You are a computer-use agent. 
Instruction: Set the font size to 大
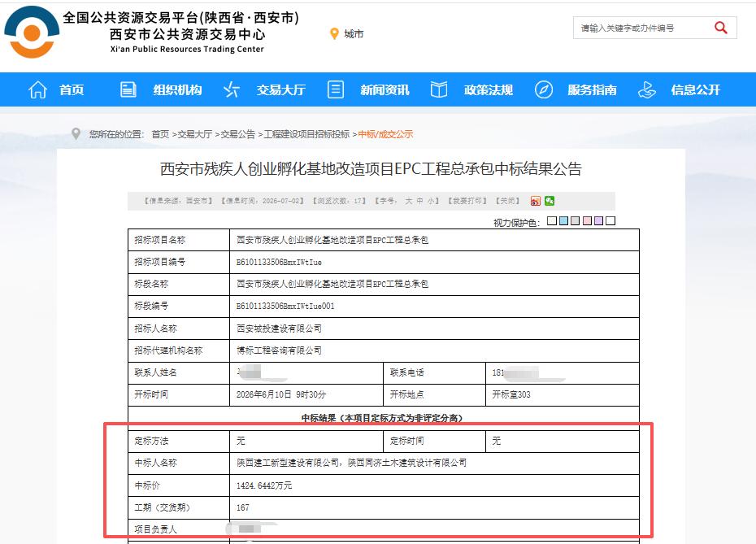click(x=409, y=201)
